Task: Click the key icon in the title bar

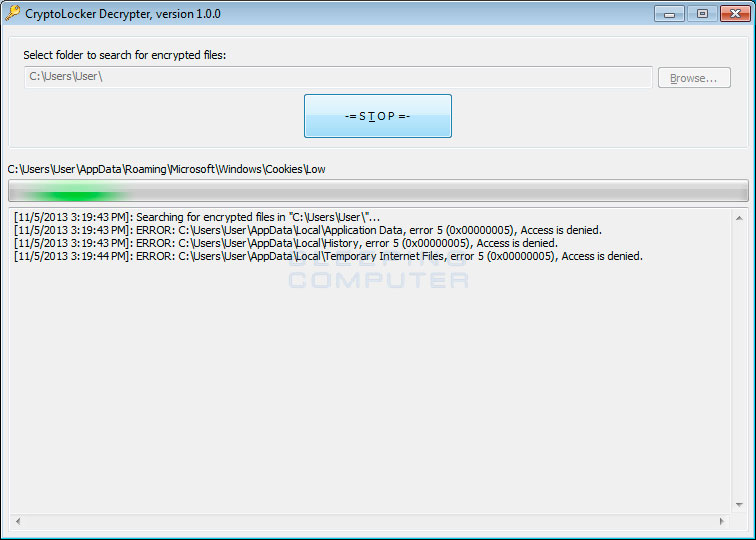Action: [12, 13]
